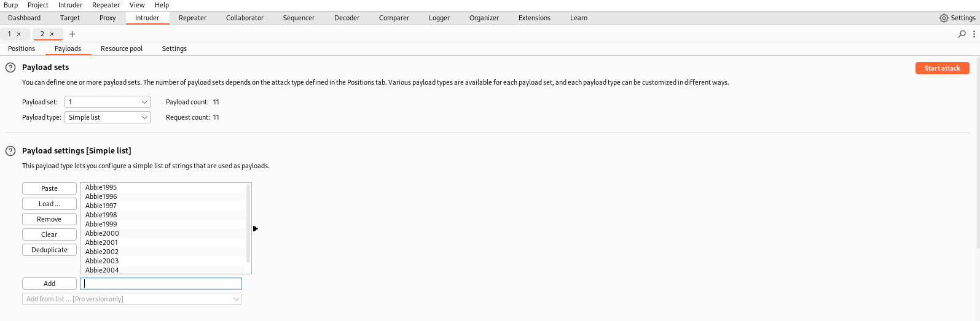
Task: Select payload Abbie1998 in the list
Action: click(x=163, y=215)
